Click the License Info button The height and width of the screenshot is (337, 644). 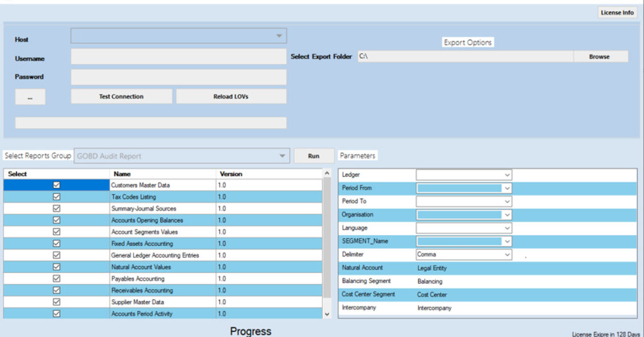click(x=616, y=13)
